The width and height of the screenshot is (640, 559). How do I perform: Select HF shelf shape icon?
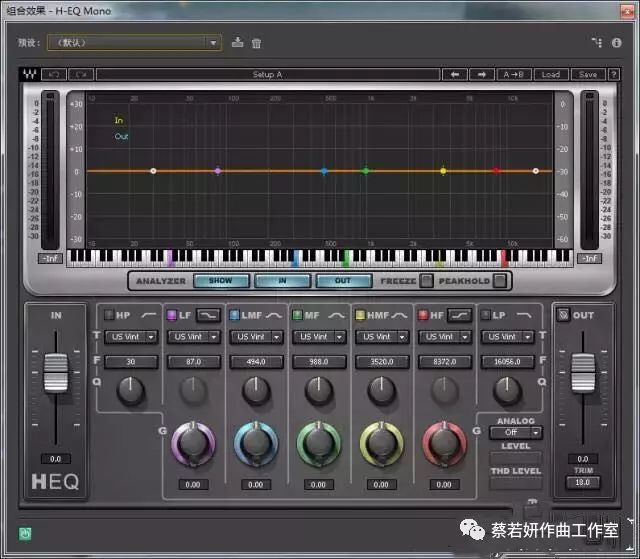460,315
